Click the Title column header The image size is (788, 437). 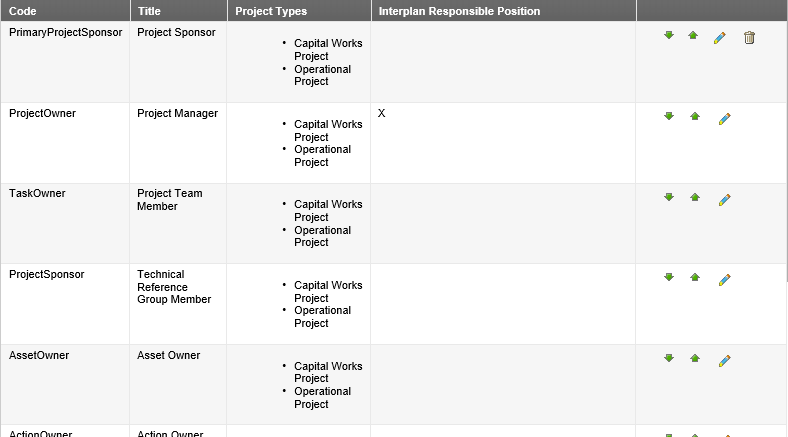[149, 11]
